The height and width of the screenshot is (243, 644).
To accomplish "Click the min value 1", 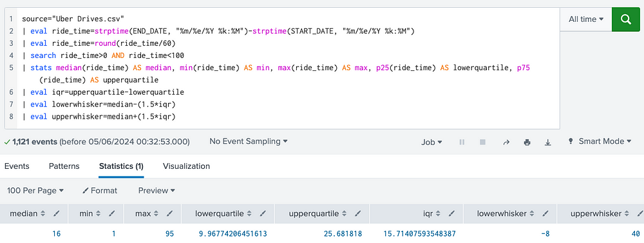I will [114, 233].
